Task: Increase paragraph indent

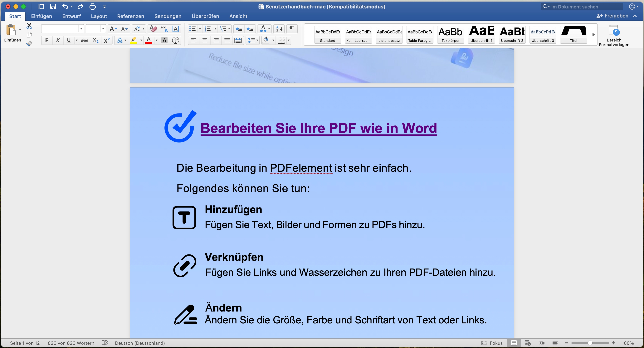Action: 250,29
